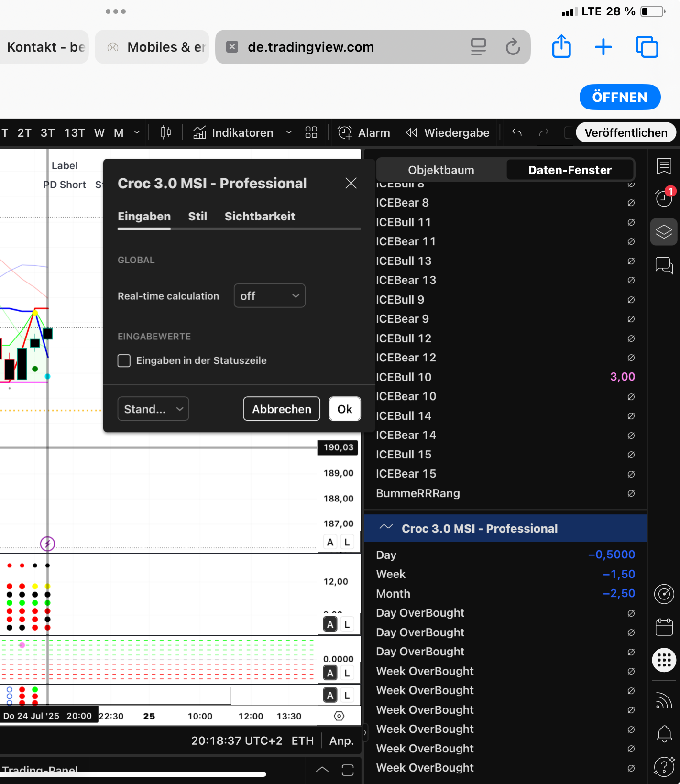
Task: Open the layout grid templates icon
Action: (311, 133)
